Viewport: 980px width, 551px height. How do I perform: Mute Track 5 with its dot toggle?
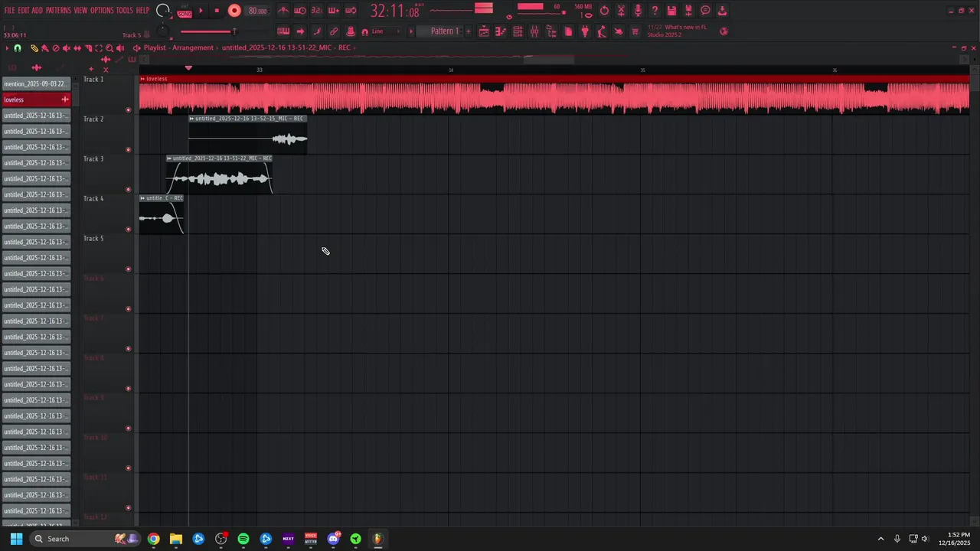click(128, 269)
